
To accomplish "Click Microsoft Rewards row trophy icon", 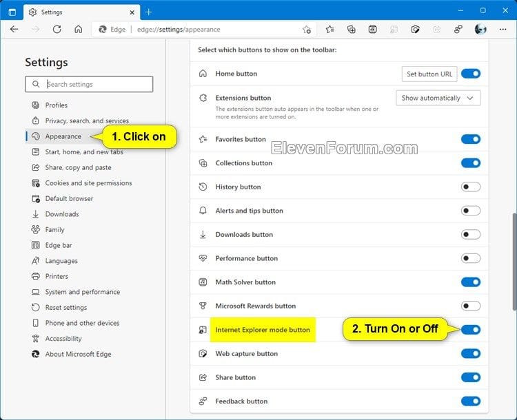I will point(203,306).
